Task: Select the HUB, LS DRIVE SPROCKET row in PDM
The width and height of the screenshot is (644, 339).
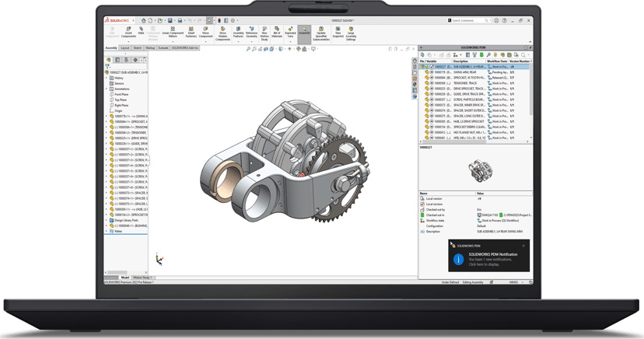Action: click(x=474, y=121)
